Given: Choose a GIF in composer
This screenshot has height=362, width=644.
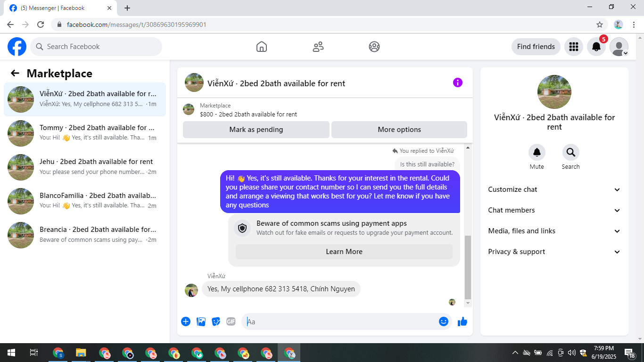Looking at the screenshot, I should (231, 321).
